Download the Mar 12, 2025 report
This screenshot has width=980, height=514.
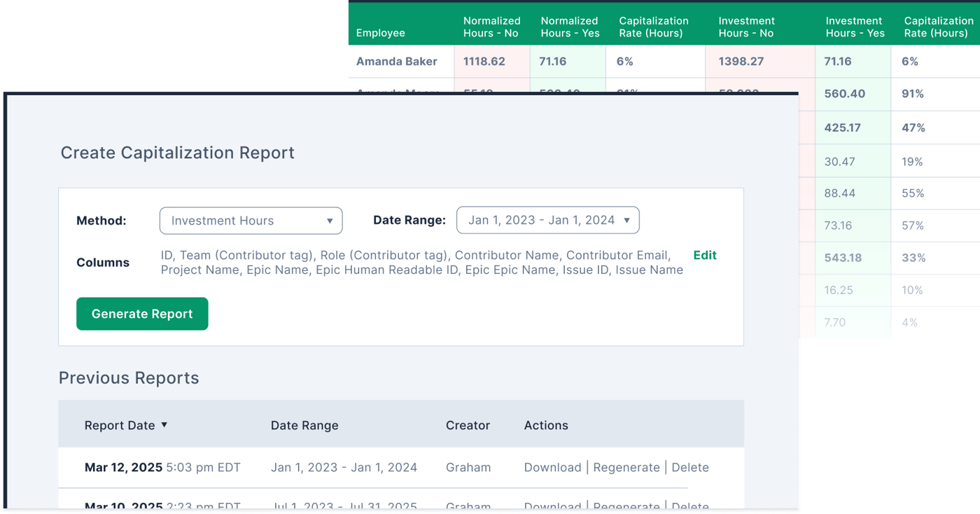(x=552, y=467)
